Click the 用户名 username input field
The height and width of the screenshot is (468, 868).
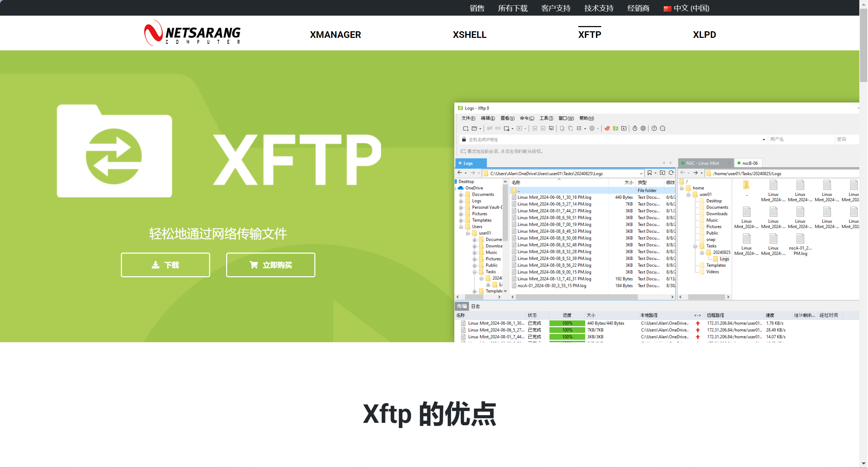tap(801, 140)
